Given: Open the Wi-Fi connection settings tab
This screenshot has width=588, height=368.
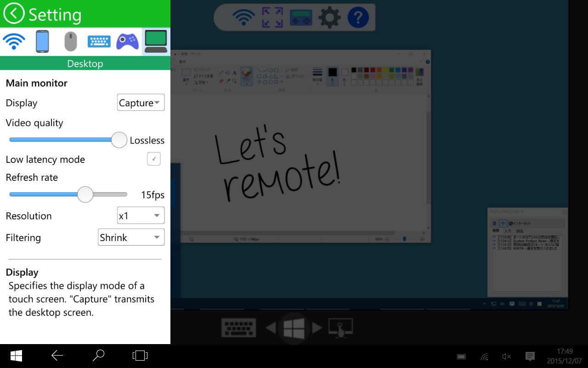Looking at the screenshot, I should coord(14,41).
